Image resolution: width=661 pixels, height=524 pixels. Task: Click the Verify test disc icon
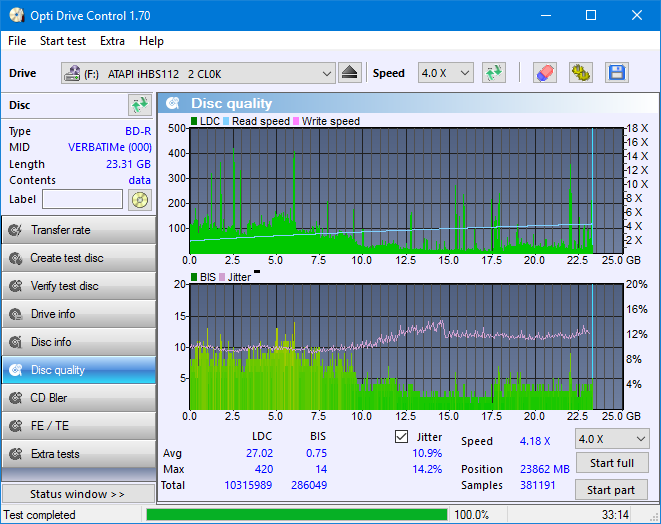click(x=16, y=286)
